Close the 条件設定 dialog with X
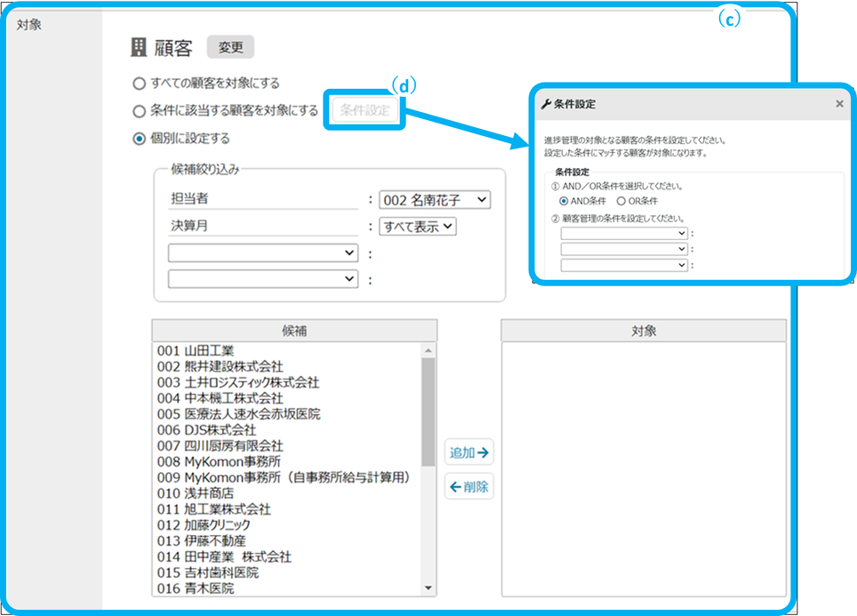The width and height of the screenshot is (857, 616). coord(839,104)
